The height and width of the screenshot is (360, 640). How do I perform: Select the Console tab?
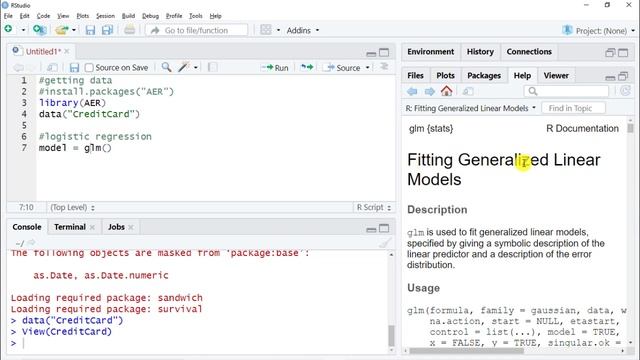click(27, 227)
